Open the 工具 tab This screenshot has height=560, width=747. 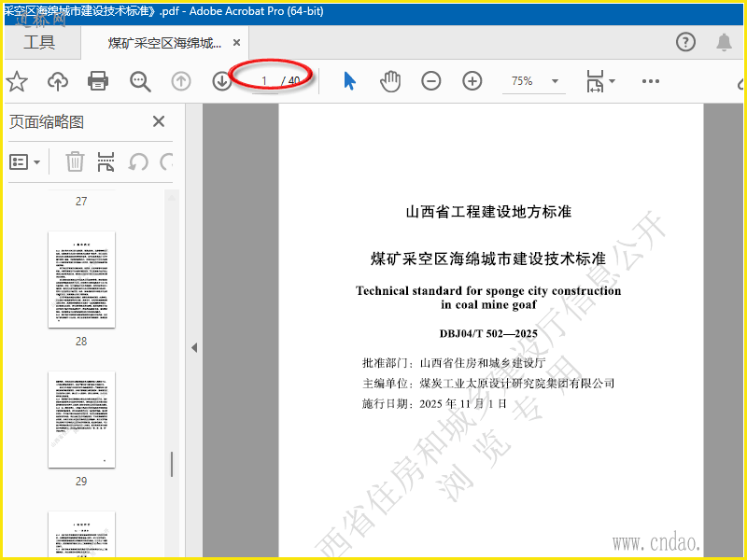[x=39, y=42]
